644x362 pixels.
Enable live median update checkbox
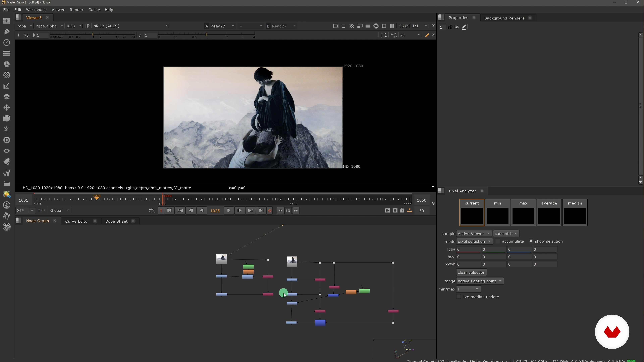(458, 296)
